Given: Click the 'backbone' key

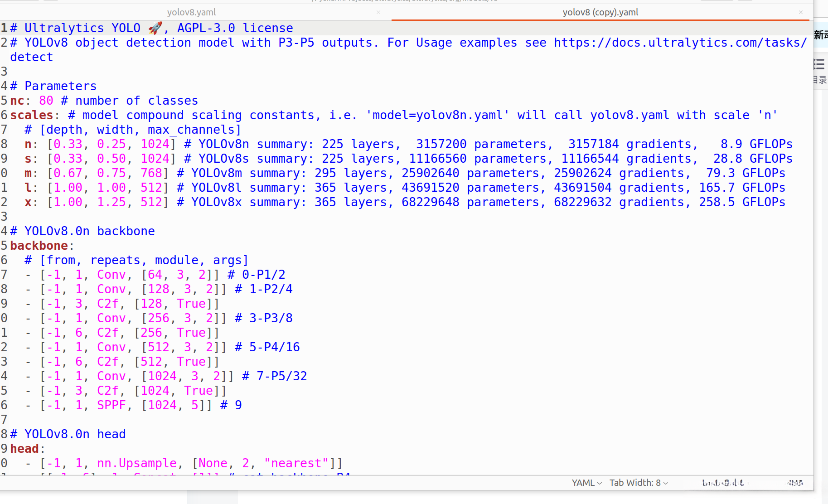Looking at the screenshot, I should click(x=39, y=246).
